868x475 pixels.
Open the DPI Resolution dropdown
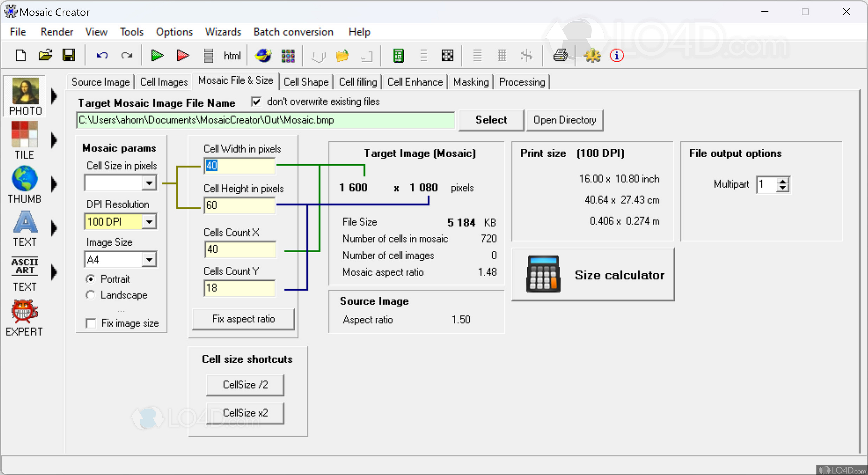point(149,222)
